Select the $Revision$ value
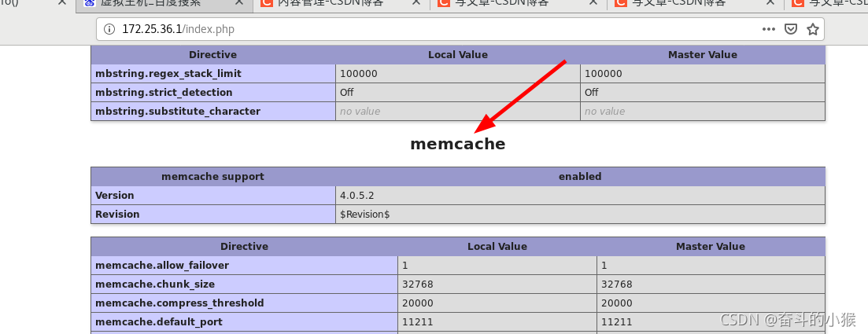Screen dimensions: 868x334 (x=365, y=214)
